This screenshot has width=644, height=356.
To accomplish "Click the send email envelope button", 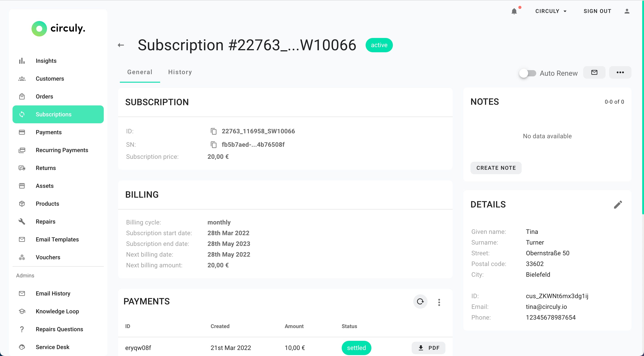I will (x=594, y=72).
